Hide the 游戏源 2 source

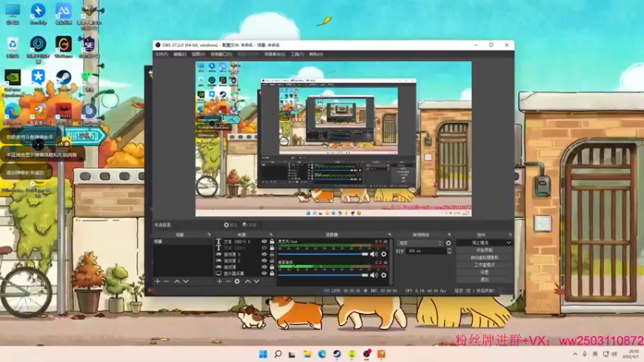264,261
